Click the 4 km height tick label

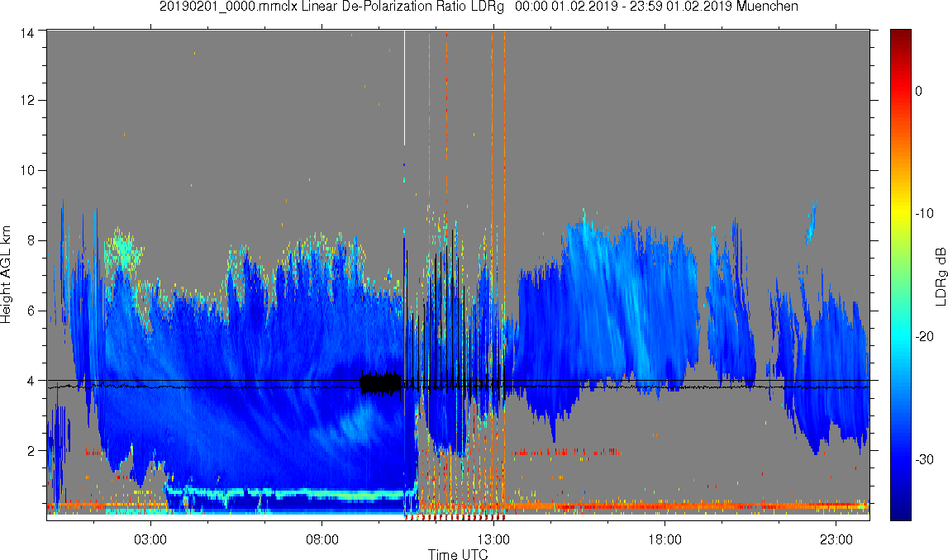pos(30,381)
